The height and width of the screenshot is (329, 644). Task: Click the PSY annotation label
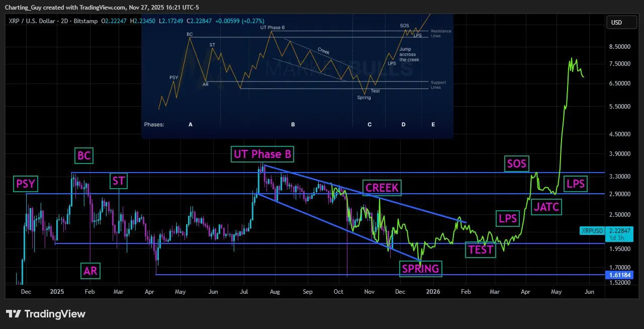click(x=25, y=184)
